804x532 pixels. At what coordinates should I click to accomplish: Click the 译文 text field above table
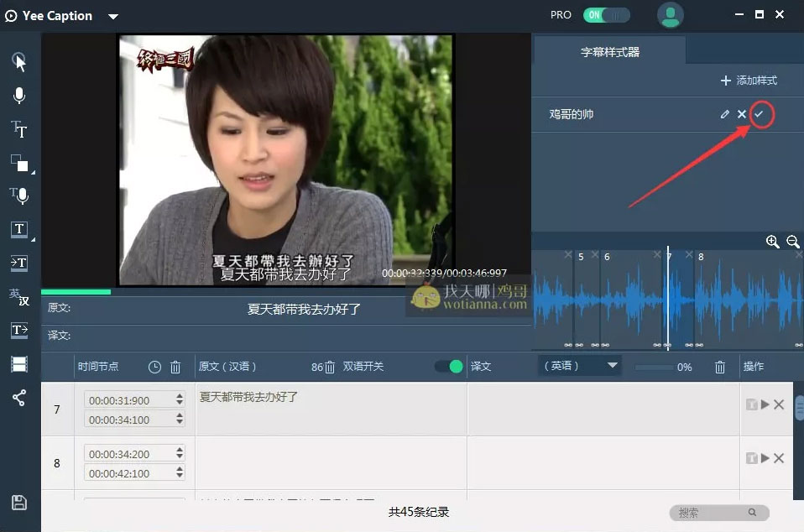click(x=304, y=336)
